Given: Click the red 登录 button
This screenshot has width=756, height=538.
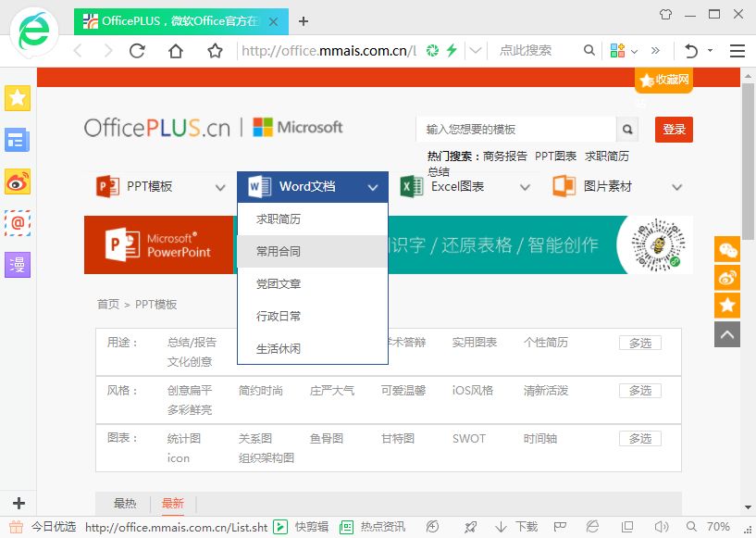Looking at the screenshot, I should [x=674, y=130].
